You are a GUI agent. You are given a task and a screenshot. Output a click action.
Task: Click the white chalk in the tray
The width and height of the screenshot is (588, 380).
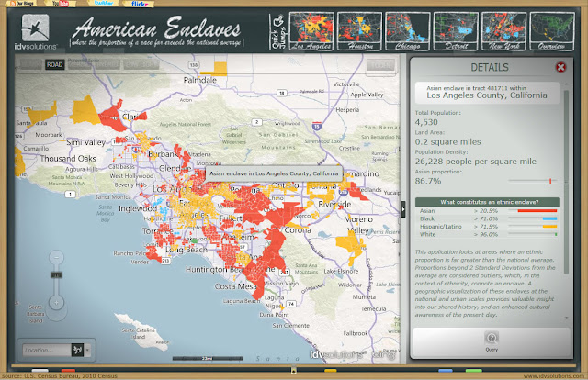pyautogui.click(x=40, y=371)
